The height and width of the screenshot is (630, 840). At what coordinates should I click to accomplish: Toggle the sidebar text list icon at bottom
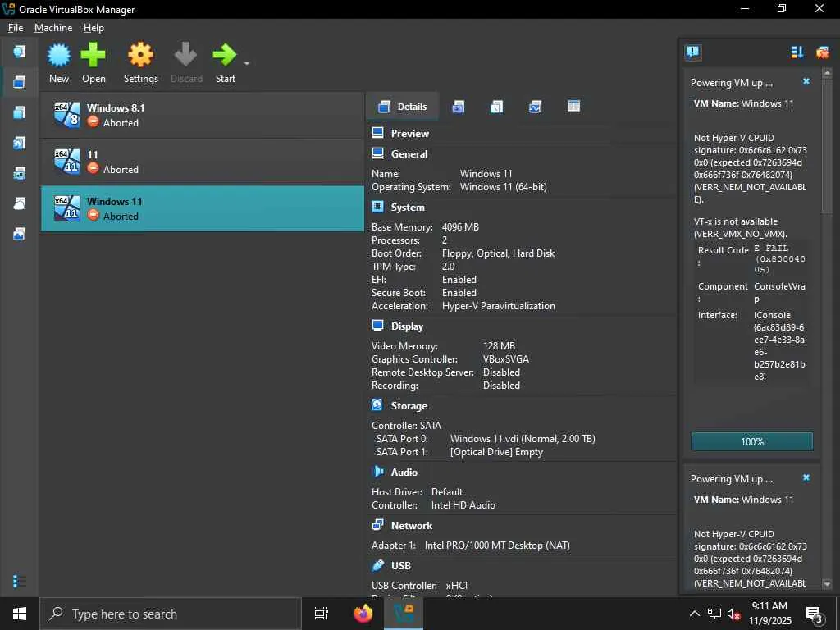click(20, 582)
